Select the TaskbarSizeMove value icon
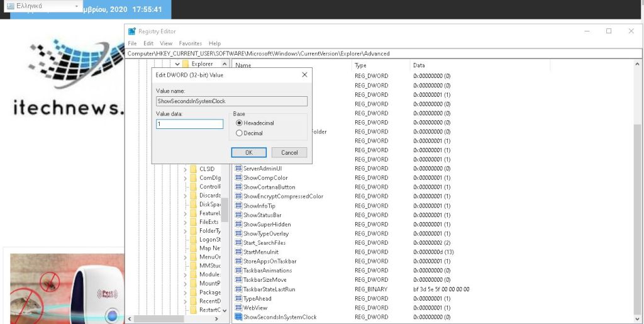Viewport: 644px width, 324px height. click(x=238, y=280)
